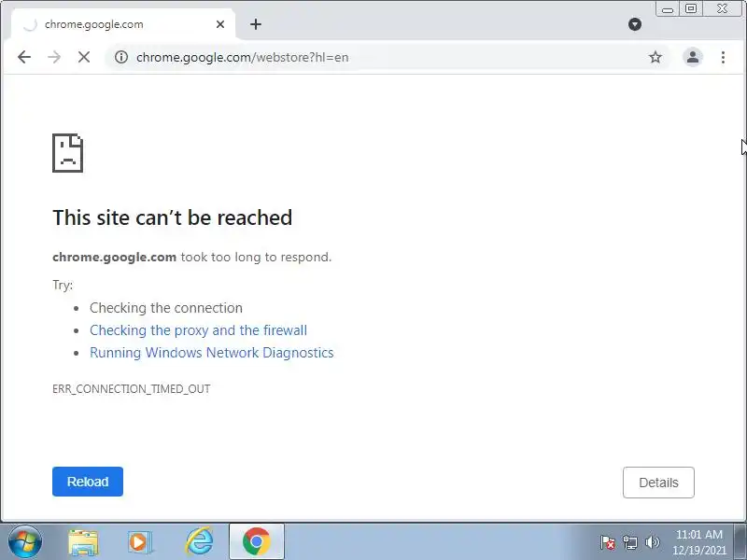View site information icon in address bar

[x=121, y=57]
